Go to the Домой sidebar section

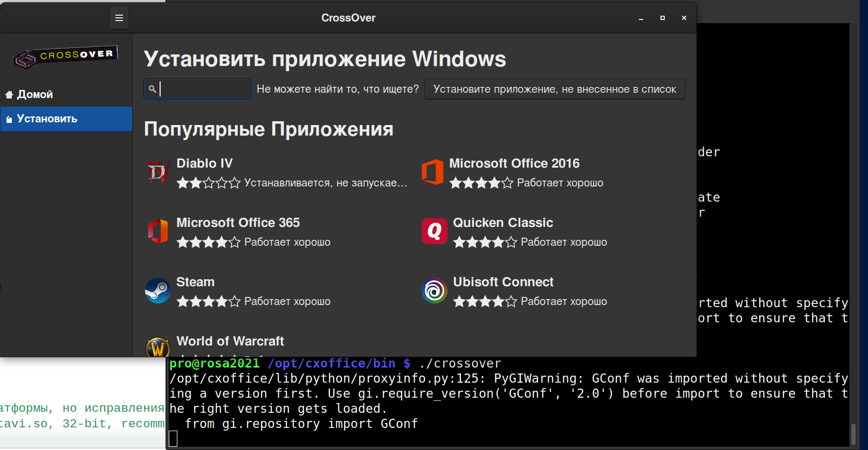[66, 94]
